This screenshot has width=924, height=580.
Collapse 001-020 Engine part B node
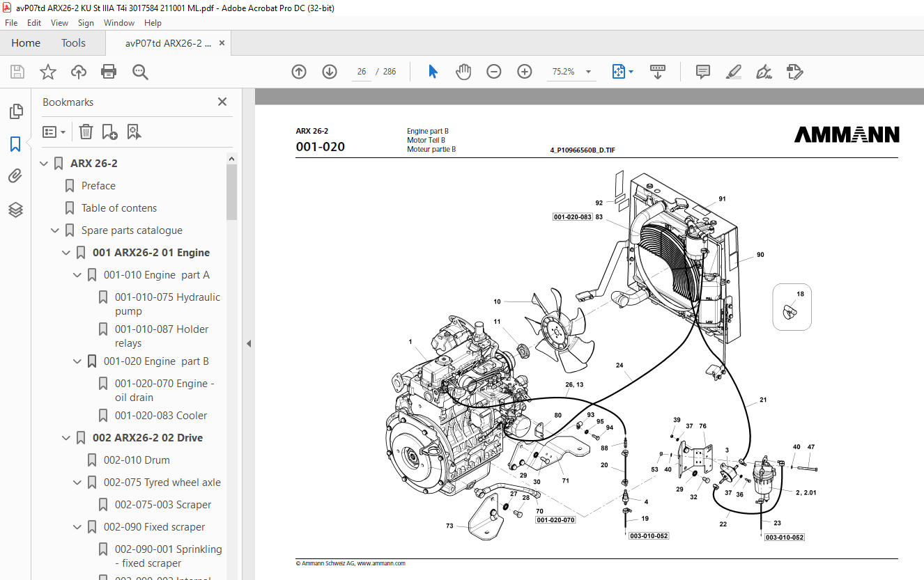click(x=77, y=361)
